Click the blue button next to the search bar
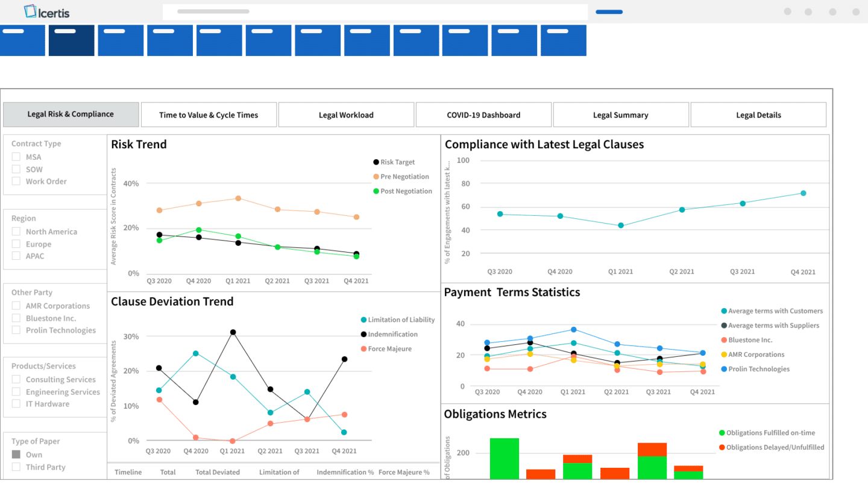 click(x=609, y=11)
